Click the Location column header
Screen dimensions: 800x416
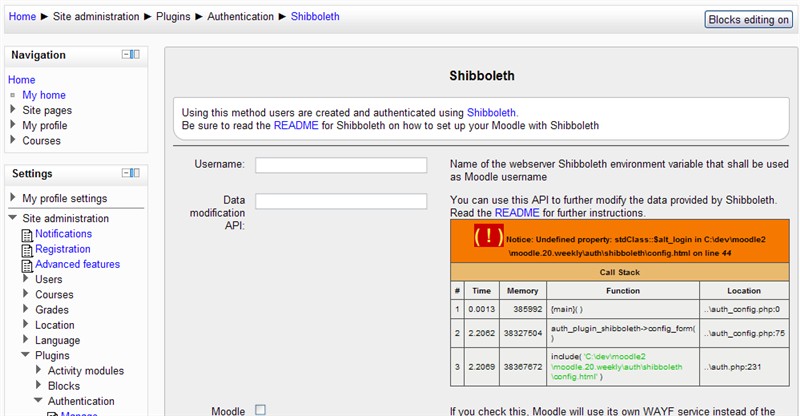pyautogui.click(x=744, y=290)
